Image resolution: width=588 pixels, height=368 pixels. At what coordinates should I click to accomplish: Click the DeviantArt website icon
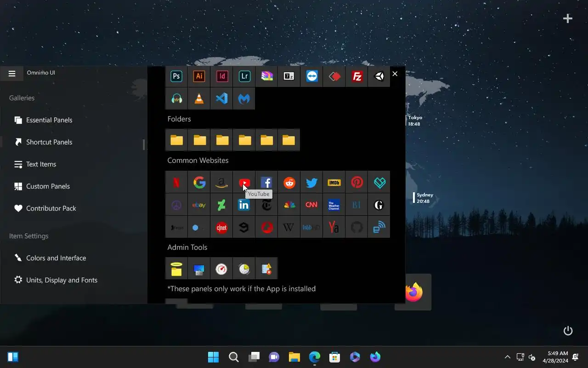(x=222, y=205)
